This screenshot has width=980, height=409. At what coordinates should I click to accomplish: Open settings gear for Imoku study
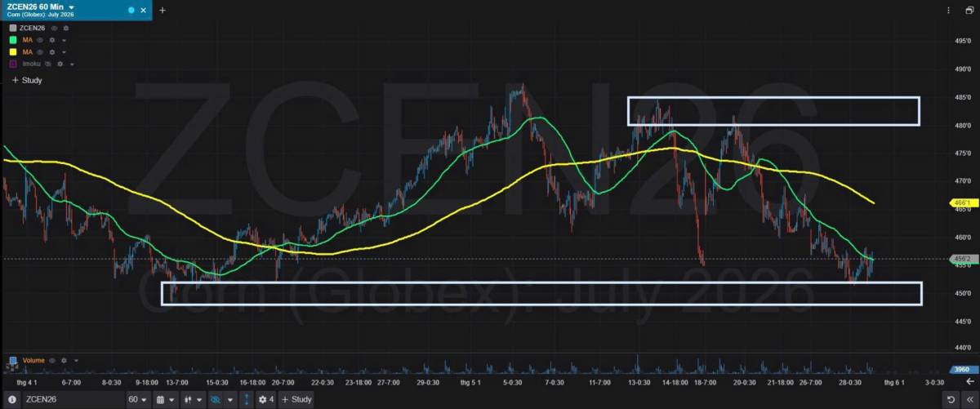tap(60, 63)
